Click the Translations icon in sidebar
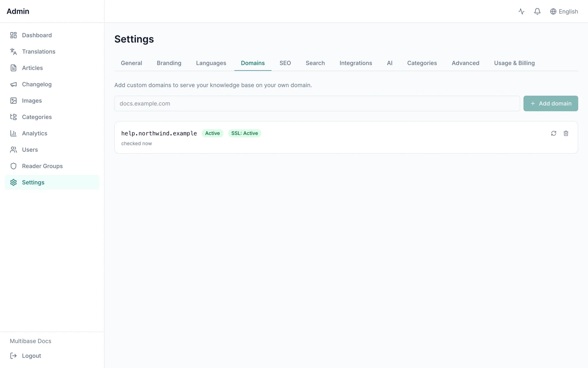This screenshot has height=368, width=588. 13,51
